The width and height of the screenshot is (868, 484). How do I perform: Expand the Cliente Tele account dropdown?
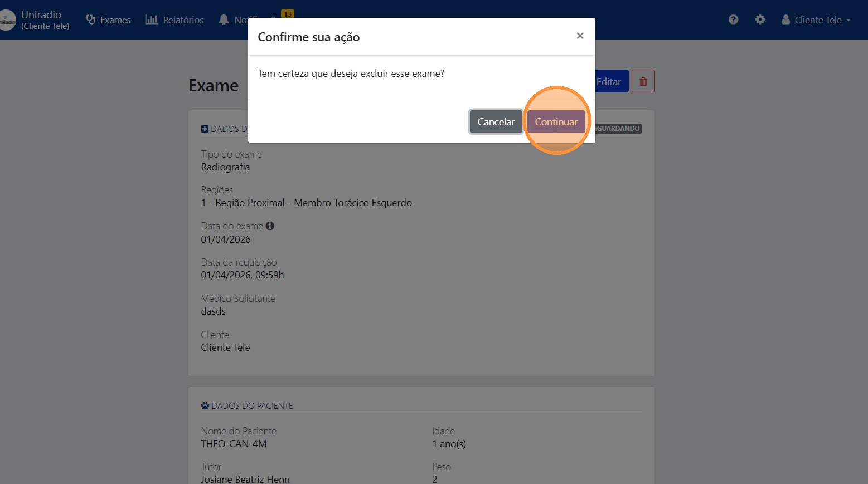818,19
